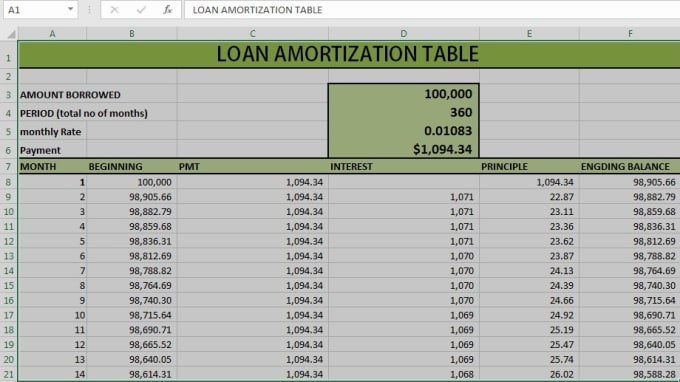Click the Enter checkmark icon in formula bar

point(141,10)
